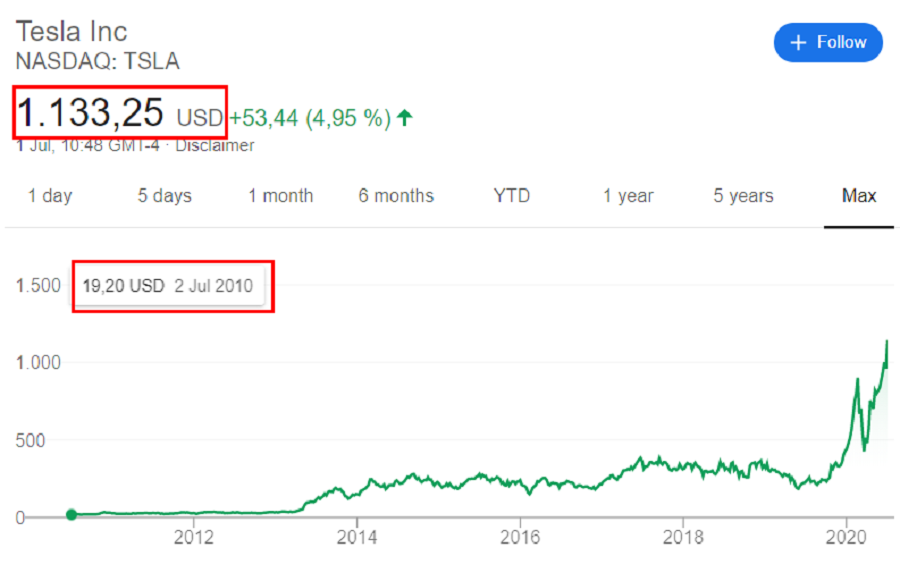Open the Disclaimer link
The width and height of the screenshot is (900, 564).
click(x=215, y=146)
